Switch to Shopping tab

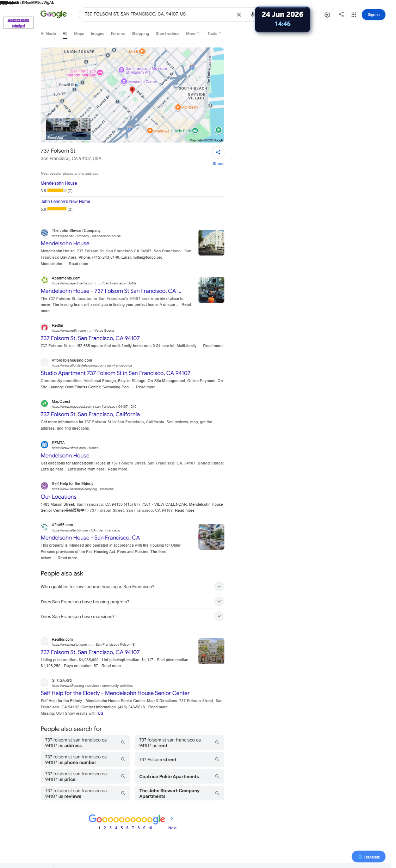coord(140,33)
